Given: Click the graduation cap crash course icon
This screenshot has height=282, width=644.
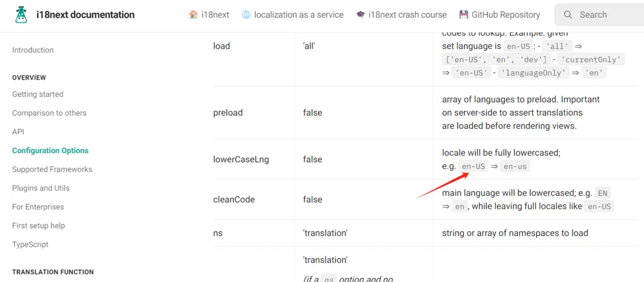Looking at the screenshot, I should point(361,15).
